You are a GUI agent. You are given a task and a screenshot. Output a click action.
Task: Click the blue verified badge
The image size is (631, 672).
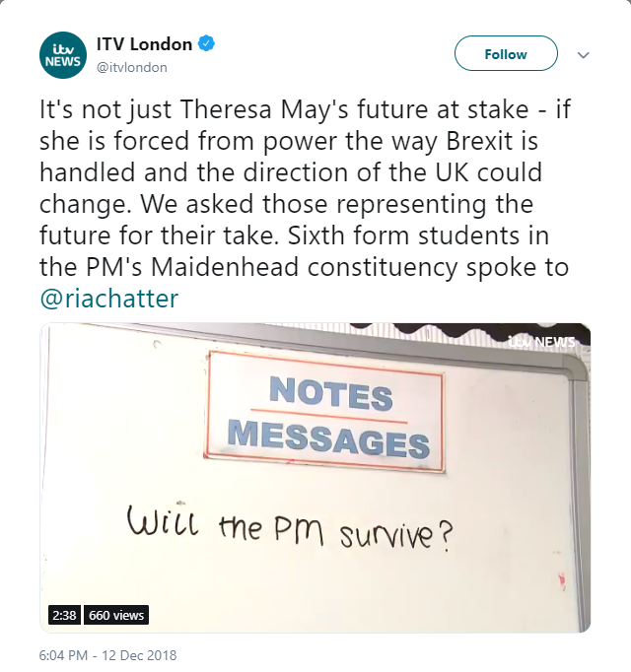207,44
